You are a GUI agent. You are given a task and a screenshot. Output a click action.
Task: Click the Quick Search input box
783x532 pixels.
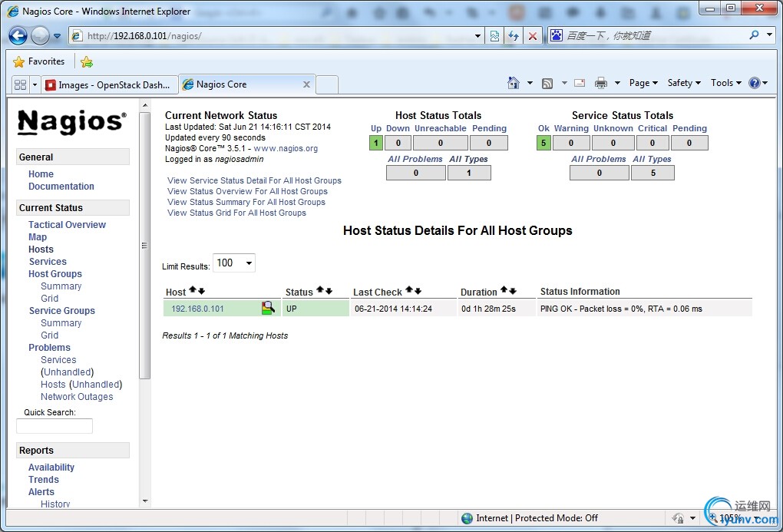click(55, 426)
